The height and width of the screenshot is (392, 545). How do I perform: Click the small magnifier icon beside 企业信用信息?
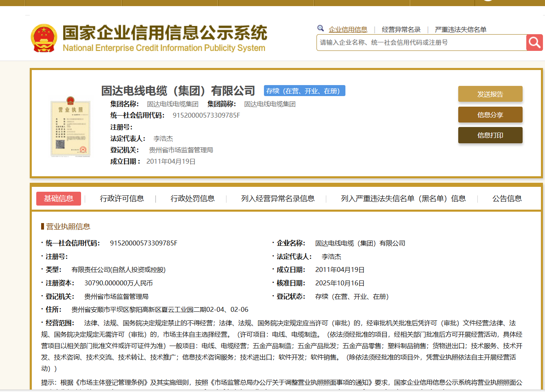click(x=321, y=28)
